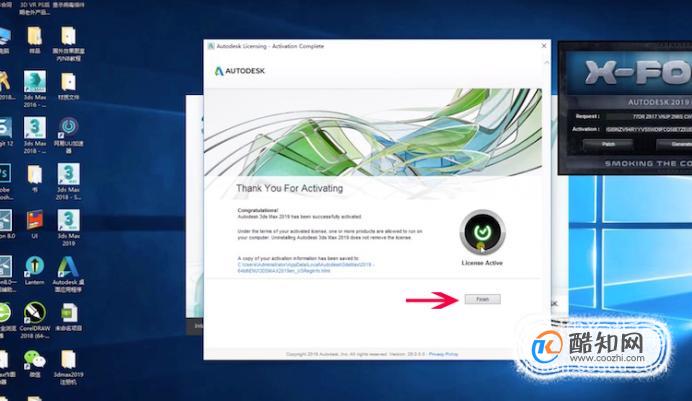Click the Autodesk logo in dialog header

[x=240, y=71]
